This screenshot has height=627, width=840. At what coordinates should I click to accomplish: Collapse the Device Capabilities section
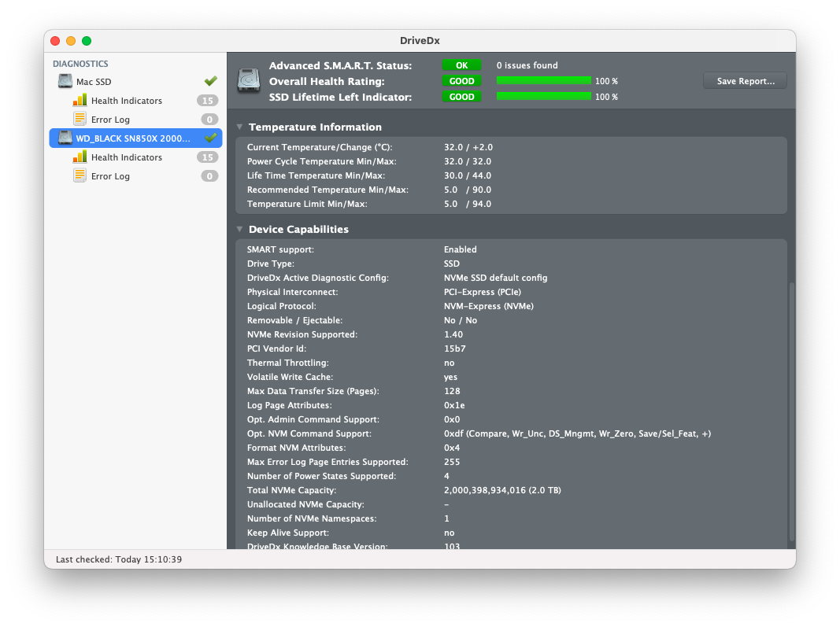pyautogui.click(x=239, y=229)
